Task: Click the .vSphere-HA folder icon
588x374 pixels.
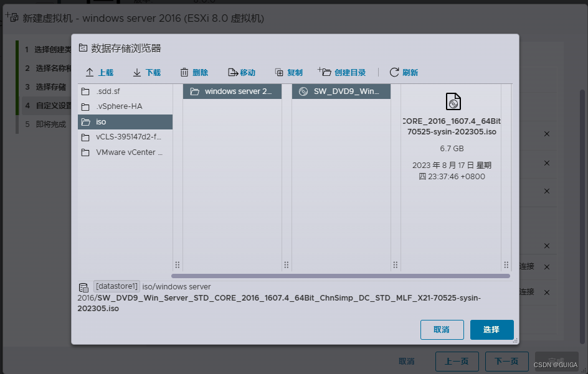Action: tap(85, 107)
